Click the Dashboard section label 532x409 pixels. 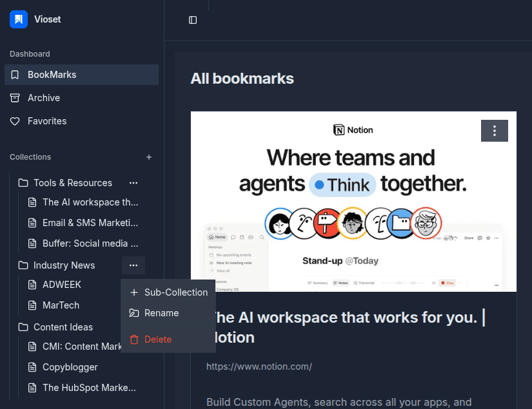pos(30,54)
